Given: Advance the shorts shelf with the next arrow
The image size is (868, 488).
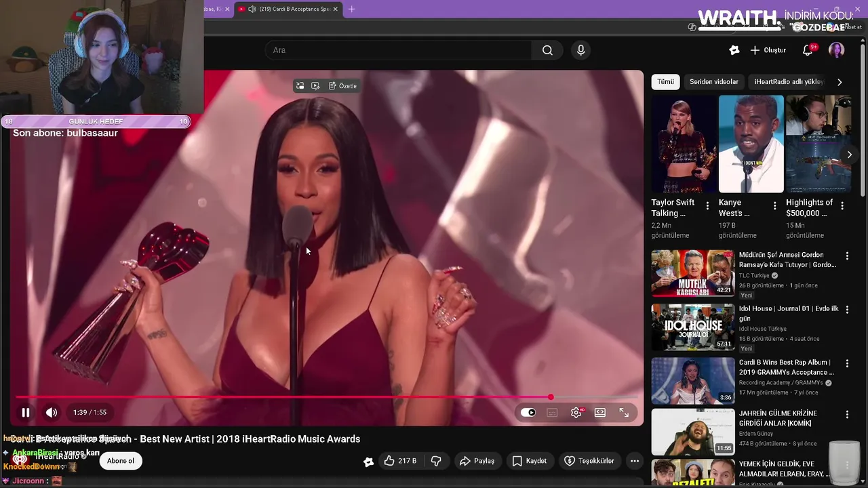Looking at the screenshot, I should 849,155.
